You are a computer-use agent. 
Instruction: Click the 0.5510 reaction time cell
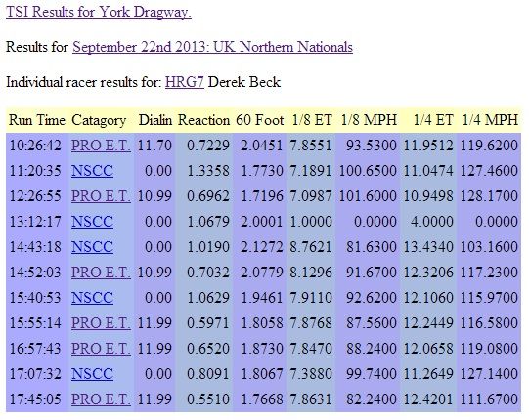[x=208, y=399]
